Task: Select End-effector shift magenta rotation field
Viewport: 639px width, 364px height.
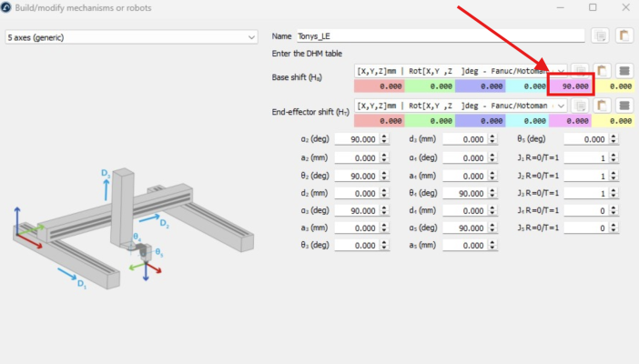Action: pos(571,121)
